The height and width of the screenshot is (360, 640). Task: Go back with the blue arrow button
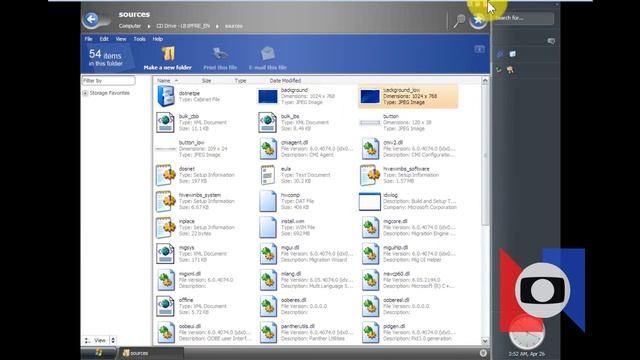(91, 19)
